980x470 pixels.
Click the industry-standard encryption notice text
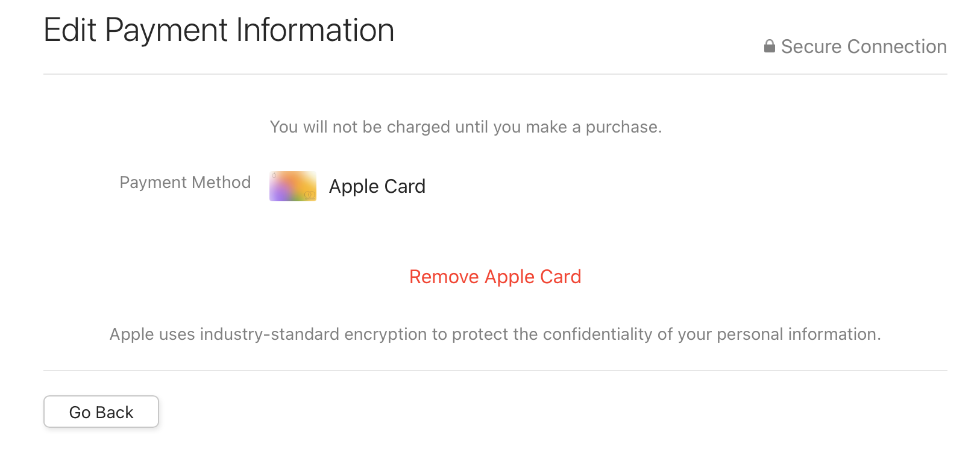(495, 334)
